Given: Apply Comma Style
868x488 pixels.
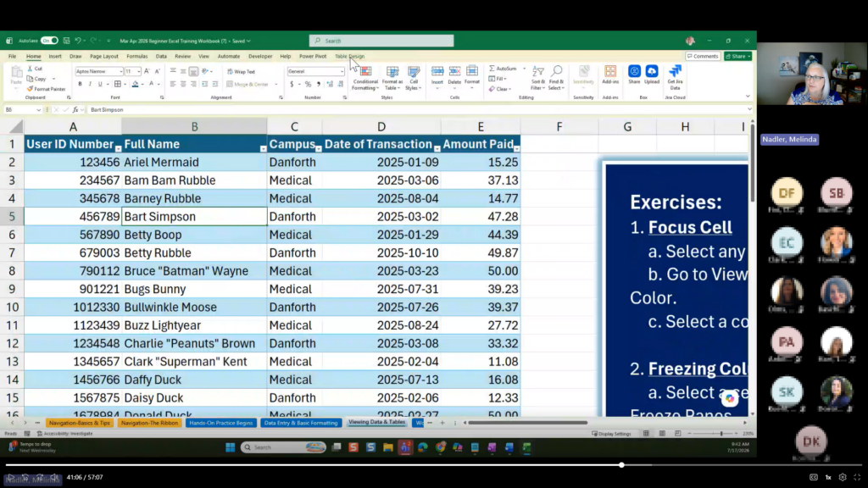Looking at the screenshot, I should coord(319,84).
